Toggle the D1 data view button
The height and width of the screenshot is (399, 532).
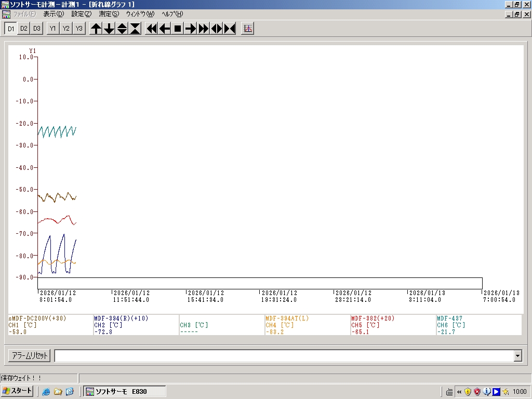[x=11, y=29]
